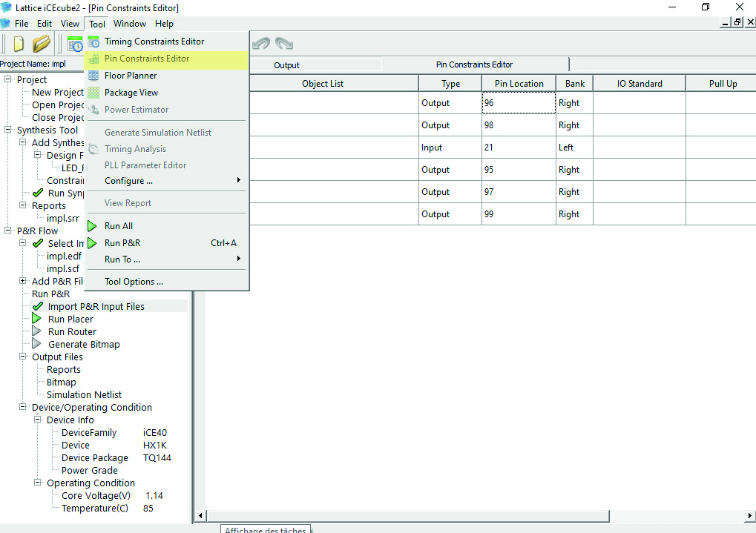Click the New Project toolbar icon
The width and height of the screenshot is (756, 533).
[x=19, y=44]
